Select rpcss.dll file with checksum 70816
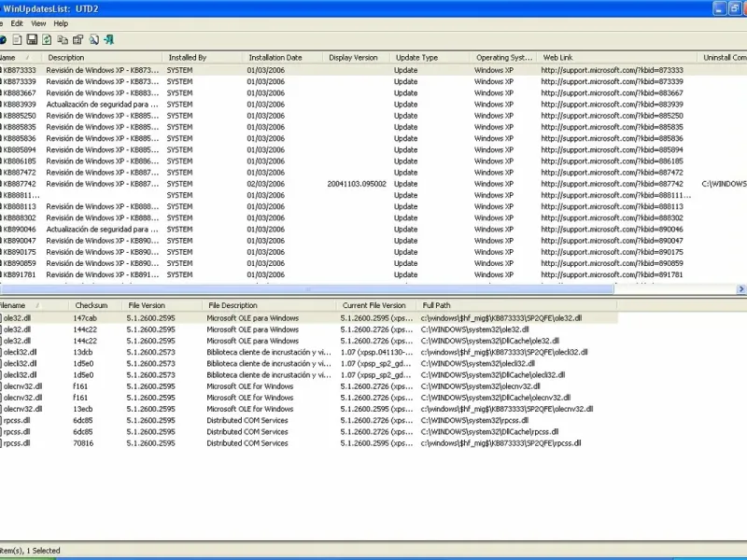Screen dimensions: 747x560 click(x=309, y=443)
